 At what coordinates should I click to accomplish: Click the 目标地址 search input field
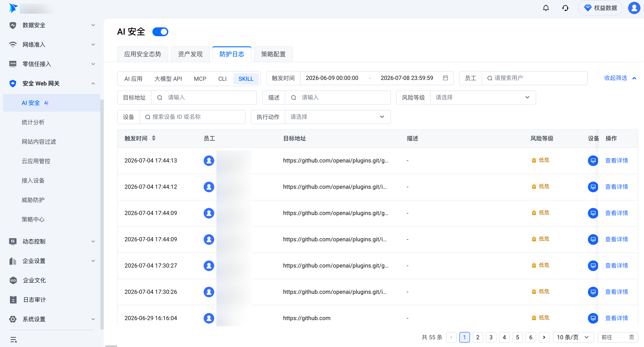pos(204,97)
